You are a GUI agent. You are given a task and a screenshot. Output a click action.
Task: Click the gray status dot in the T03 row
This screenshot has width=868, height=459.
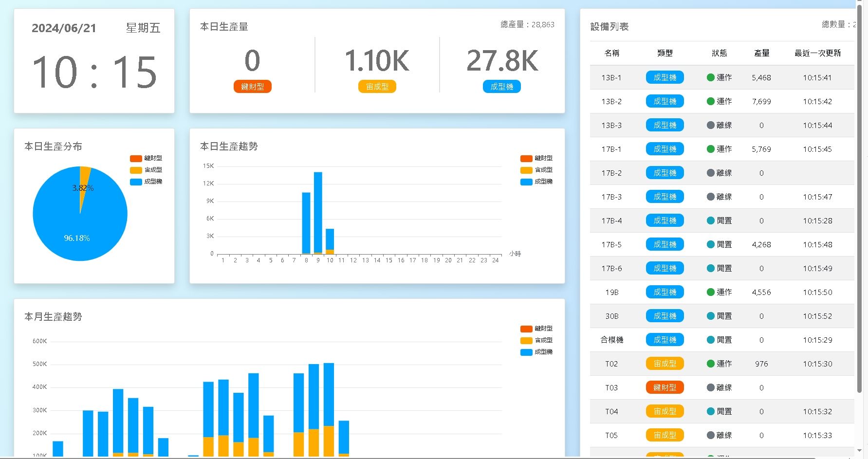pos(711,387)
